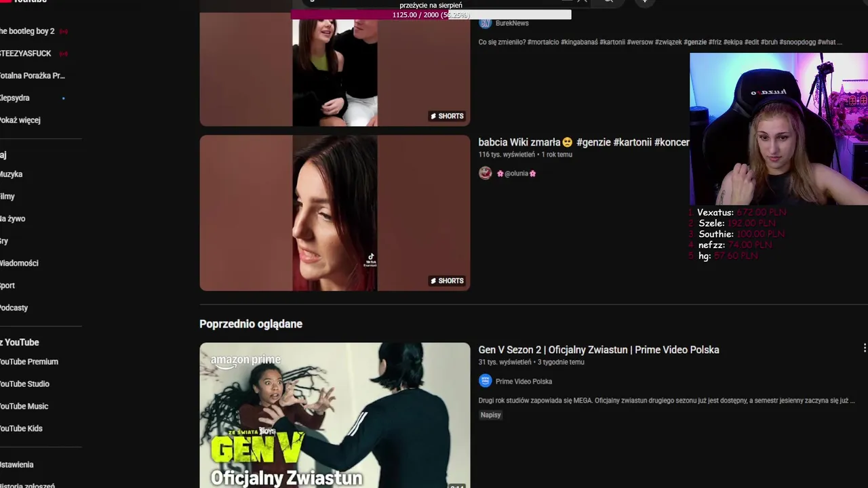Viewport: 868px width, 488px height.
Task: Open Na żywo section in sidebar
Action: [13, 219]
